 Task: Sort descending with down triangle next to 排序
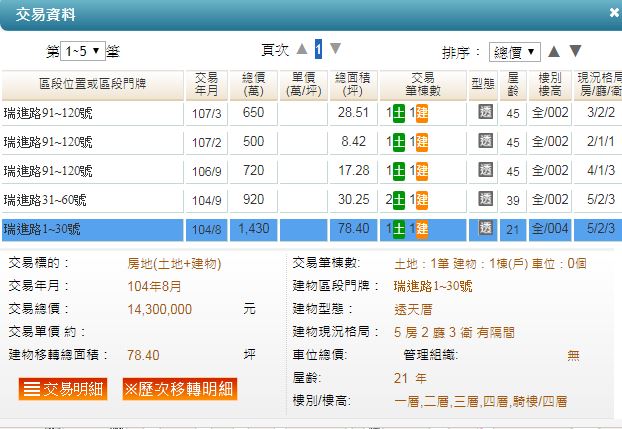575,51
